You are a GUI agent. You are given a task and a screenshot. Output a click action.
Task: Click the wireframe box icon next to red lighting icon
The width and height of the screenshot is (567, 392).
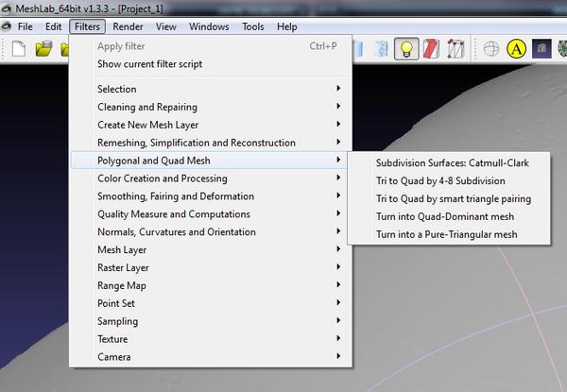tap(455, 48)
